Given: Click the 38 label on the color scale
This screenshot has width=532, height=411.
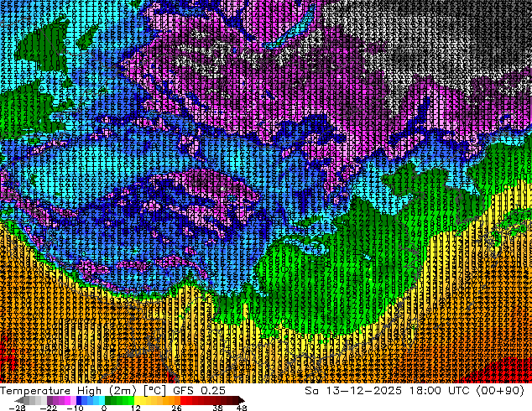Looking at the screenshot, I should click(x=218, y=408).
